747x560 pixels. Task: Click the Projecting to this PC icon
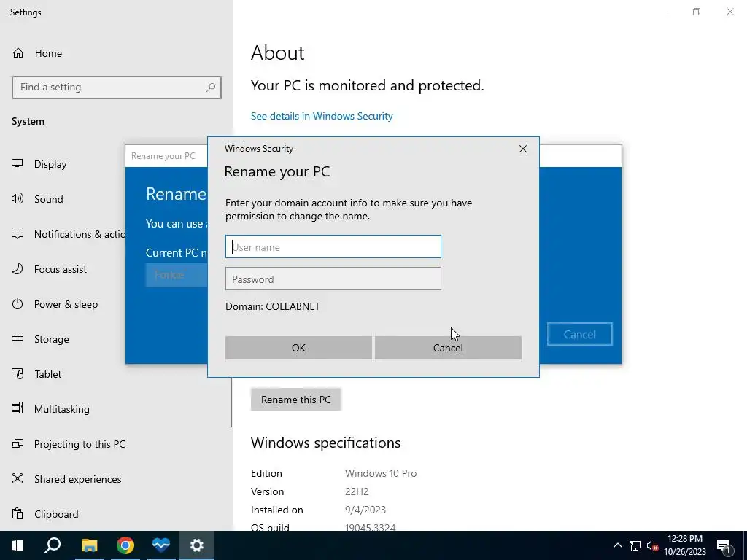point(18,444)
